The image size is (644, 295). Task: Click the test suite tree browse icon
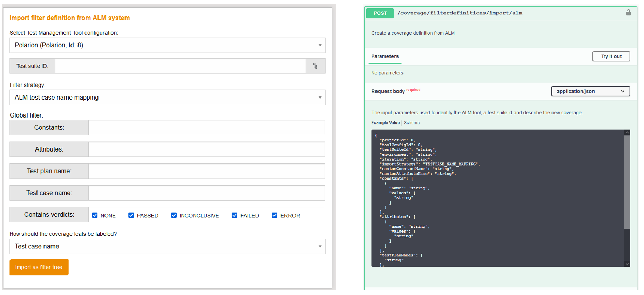point(315,66)
